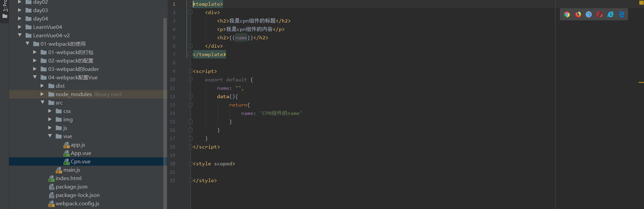Open in Opera browser icon

coord(600,14)
